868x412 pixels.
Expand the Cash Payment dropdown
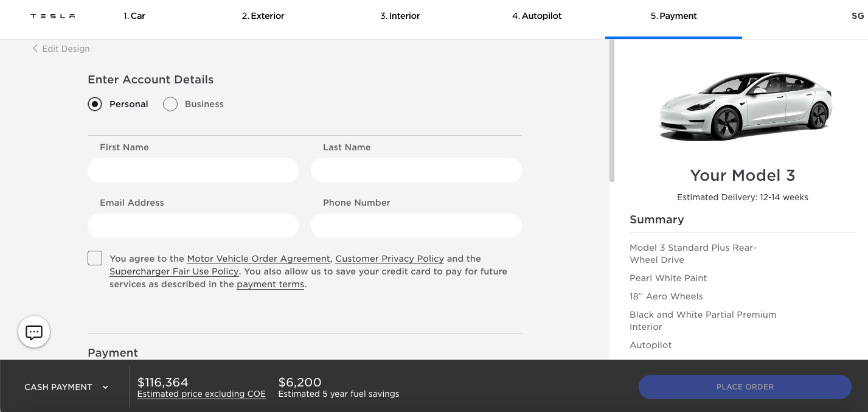tap(66, 387)
